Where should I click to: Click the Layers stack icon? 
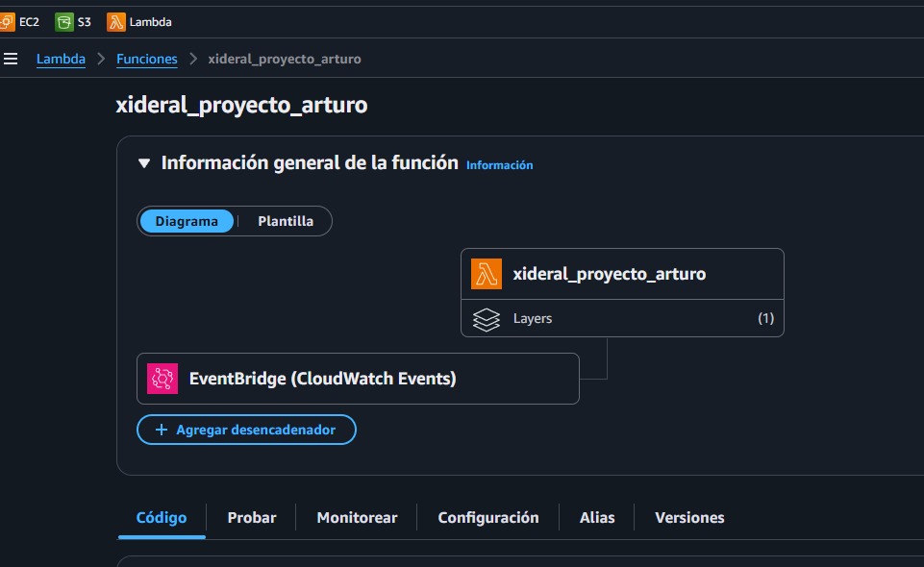(x=487, y=318)
